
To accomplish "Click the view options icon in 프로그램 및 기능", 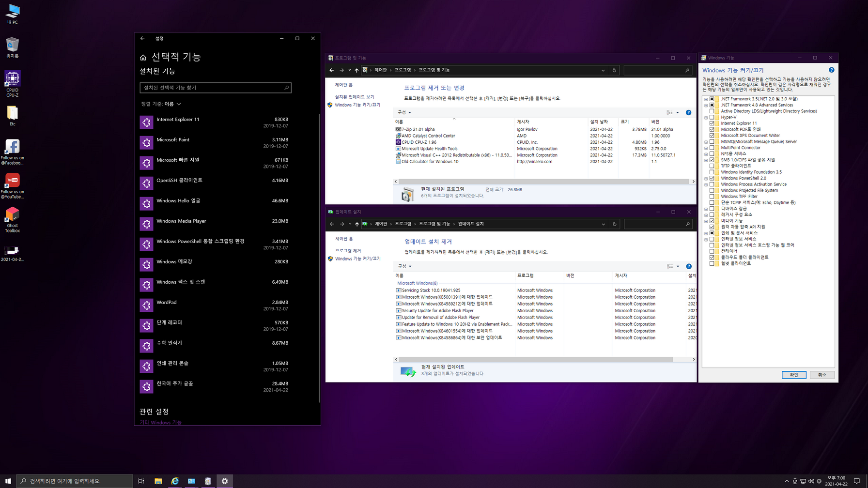I will (669, 112).
